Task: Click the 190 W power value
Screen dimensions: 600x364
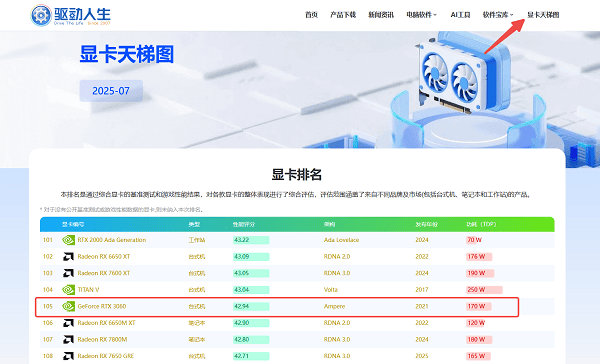Action: tap(476, 273)
